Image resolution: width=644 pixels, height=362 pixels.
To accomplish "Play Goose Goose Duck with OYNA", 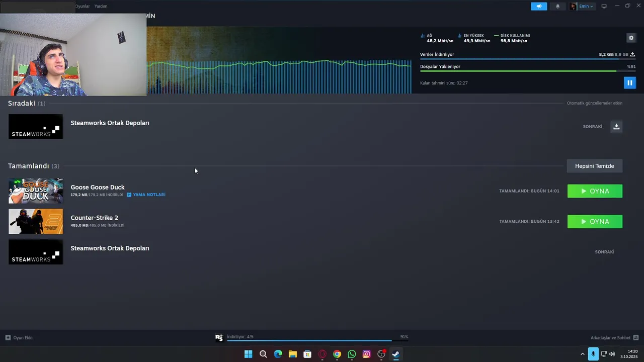I will click(x=595, y=191).
